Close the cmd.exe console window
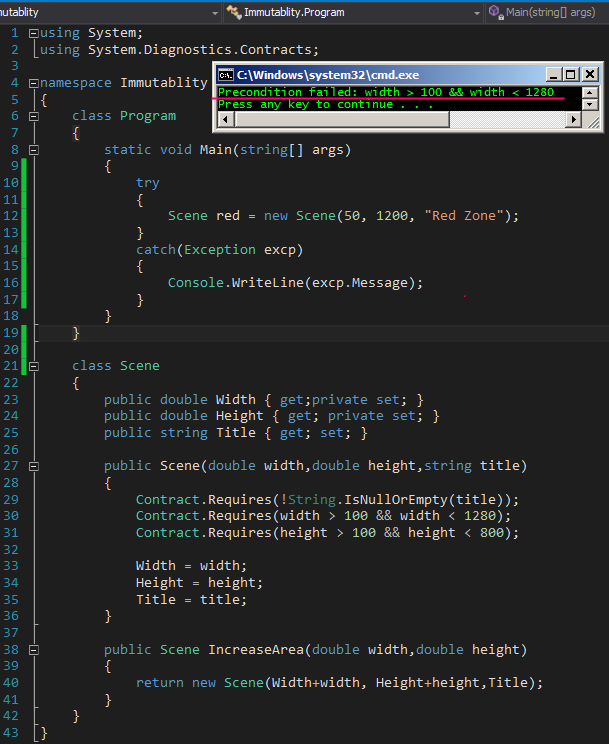 pos(590,74)
